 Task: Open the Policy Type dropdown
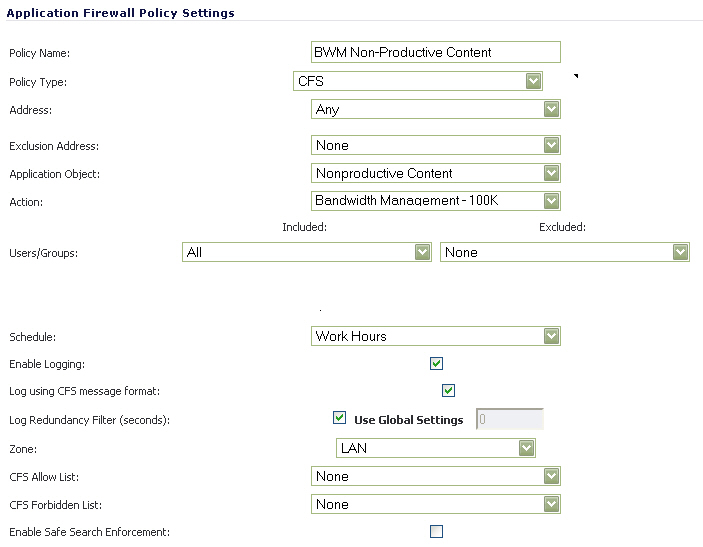click(418, 81)
